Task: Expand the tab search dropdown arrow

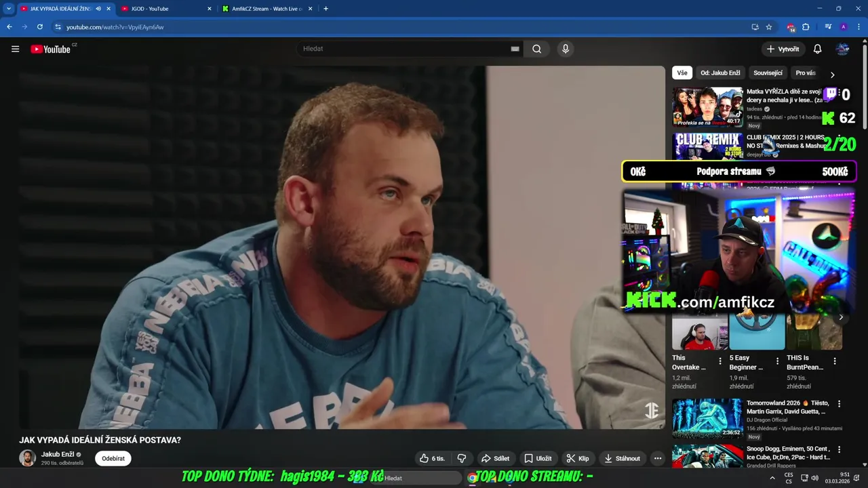Action: pyautogui.click(x=9, y=9)
